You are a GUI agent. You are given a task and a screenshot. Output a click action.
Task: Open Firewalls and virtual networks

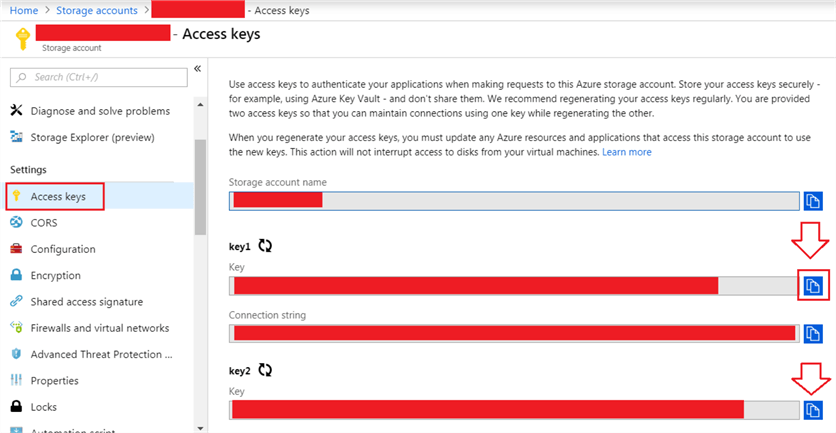[x=99, y=328]
